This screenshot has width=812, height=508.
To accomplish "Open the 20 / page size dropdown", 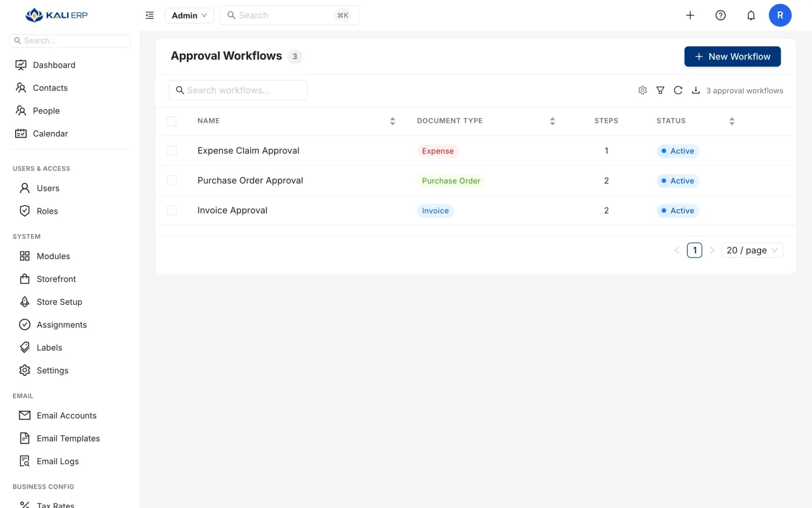I will pos(752,250).
